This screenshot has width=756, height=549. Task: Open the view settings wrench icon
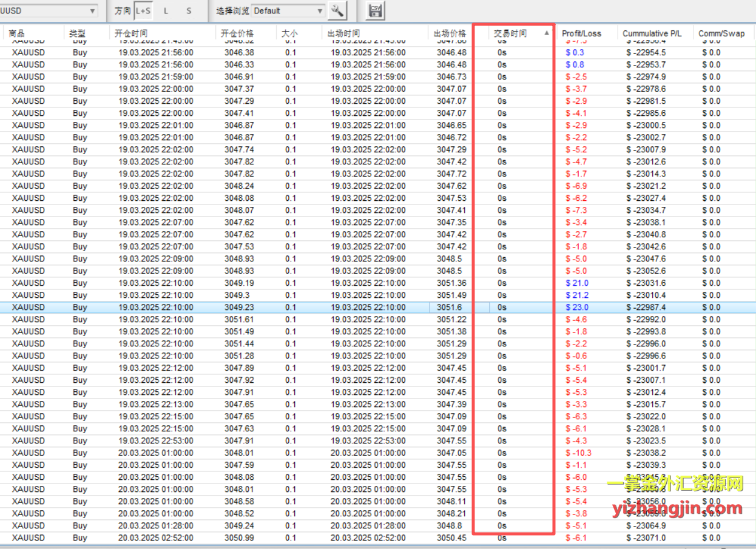(337, 10)
